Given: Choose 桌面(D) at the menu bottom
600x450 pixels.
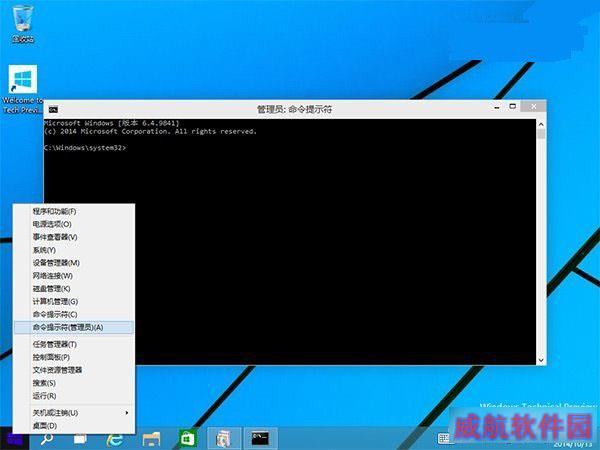Looking at the screenshot, I should [x=74, y=426].
